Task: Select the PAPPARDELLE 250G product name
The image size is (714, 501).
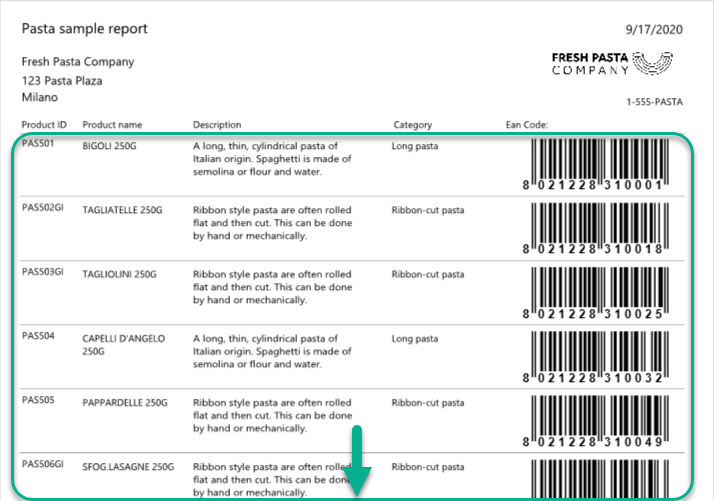Action: coord(125,402)
